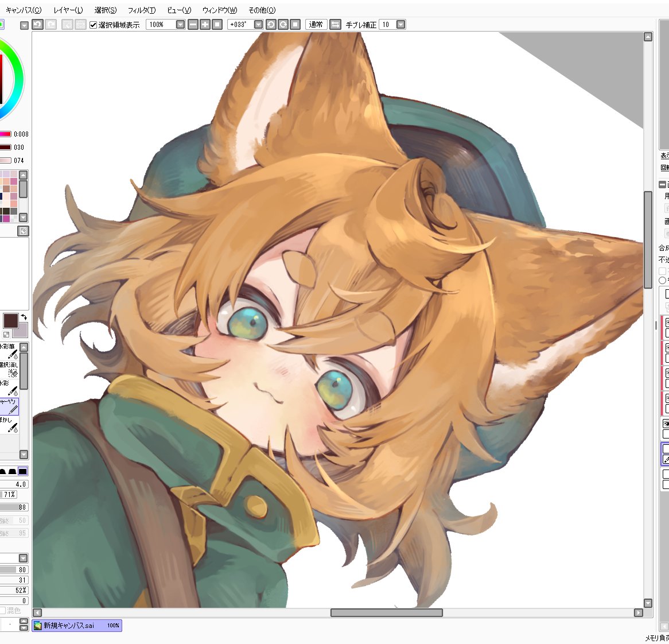
Task: Click the deselect icon next to redo
Action: tap(67, 25)
